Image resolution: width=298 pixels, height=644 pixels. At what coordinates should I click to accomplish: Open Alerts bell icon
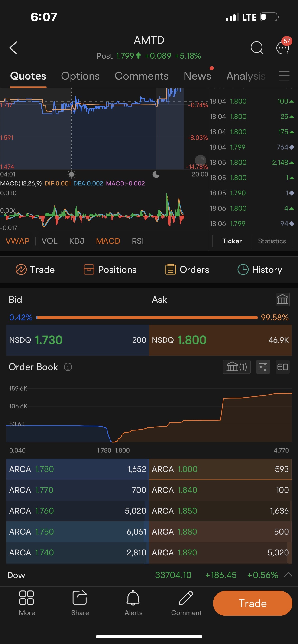[133, 603]
